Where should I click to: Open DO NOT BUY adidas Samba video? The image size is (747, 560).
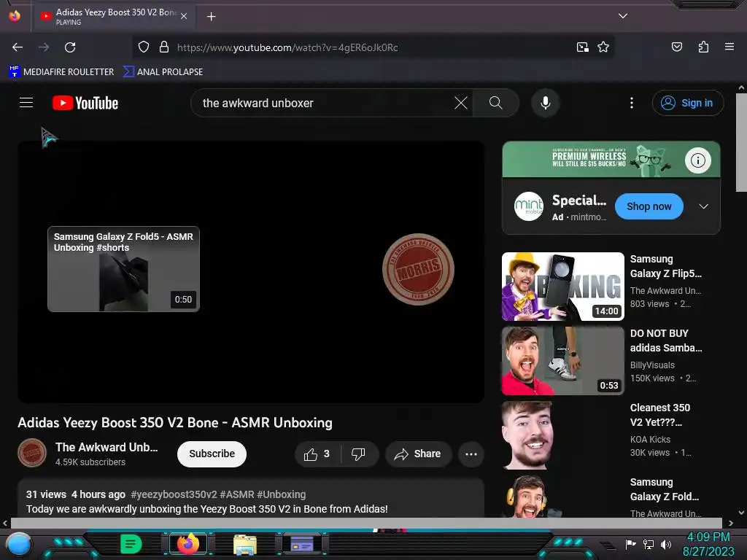[x=665, y=341]
